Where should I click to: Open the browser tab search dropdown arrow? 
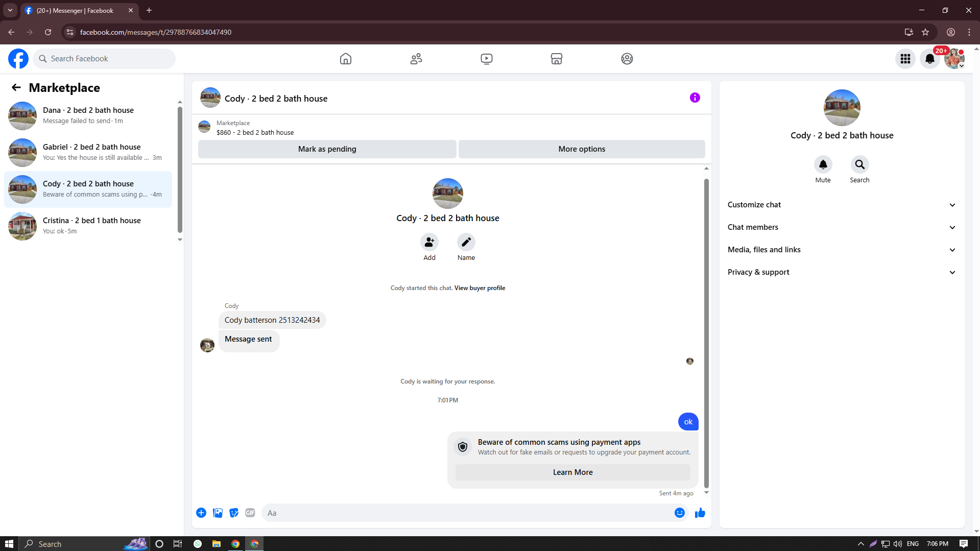point(10,10)
